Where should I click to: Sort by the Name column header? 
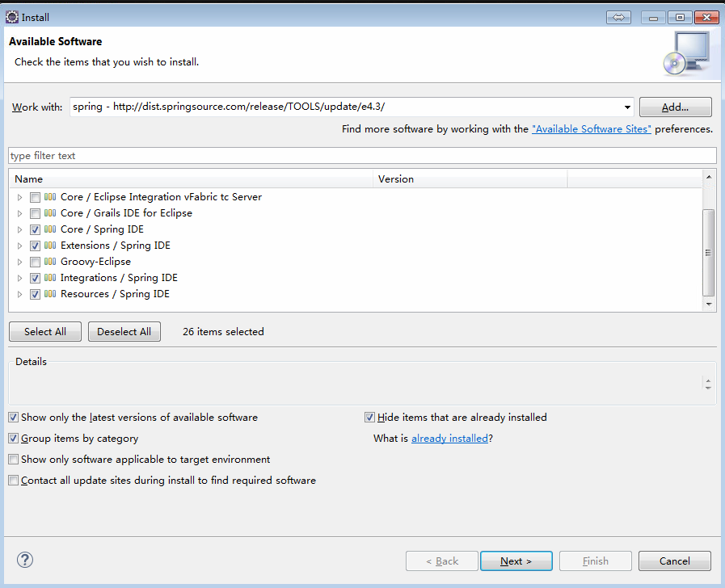click(x=191, y=178)
